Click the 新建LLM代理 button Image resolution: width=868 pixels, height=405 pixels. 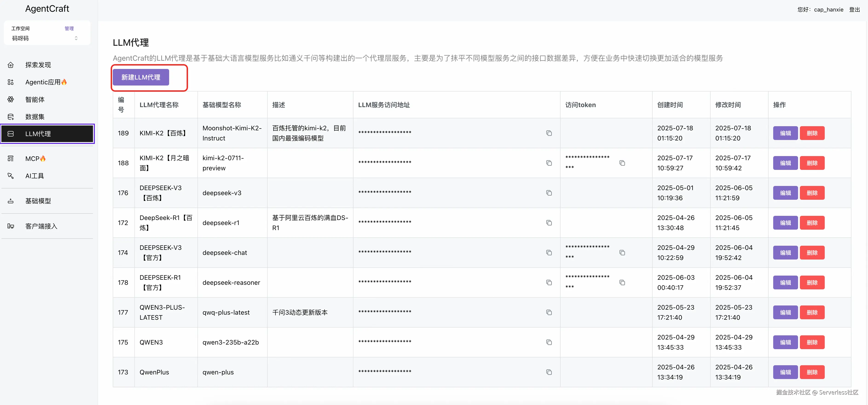[x=141, y=77]
